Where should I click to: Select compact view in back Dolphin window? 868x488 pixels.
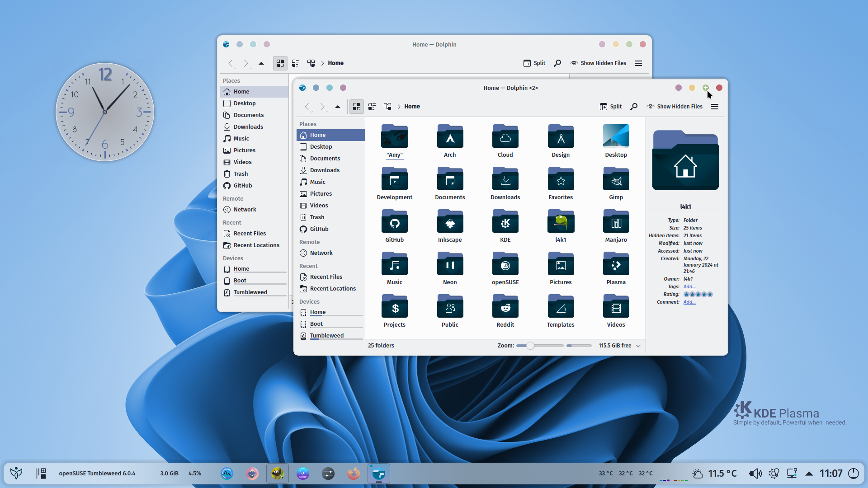296,63
